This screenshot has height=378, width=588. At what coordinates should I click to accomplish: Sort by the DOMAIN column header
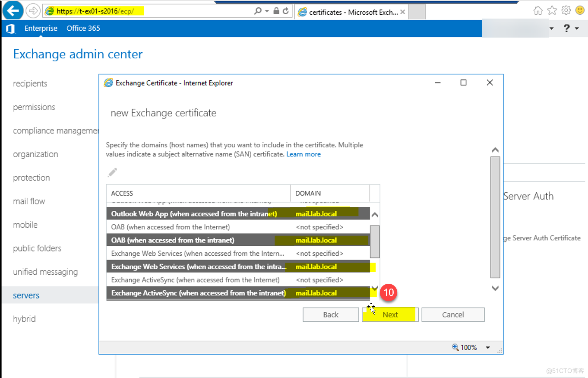(x=330, y=193)
